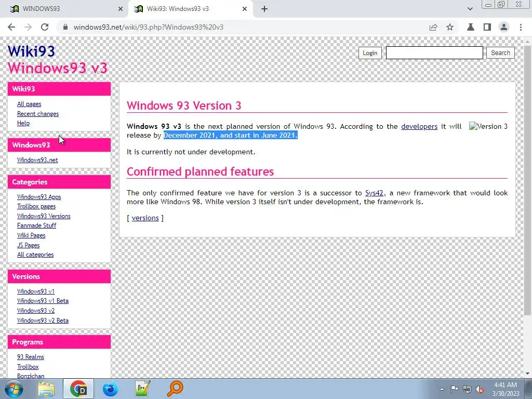The height and width of the screenshot is (399, 532).
Task: Open 93 Realms program page
Action: [x=31, y=357]
